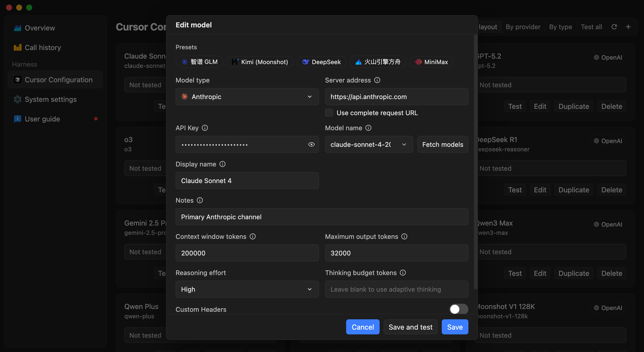Open the Model type Anthropic dropdown
This screenshot has width=644, height=352.
coord(247,97)
